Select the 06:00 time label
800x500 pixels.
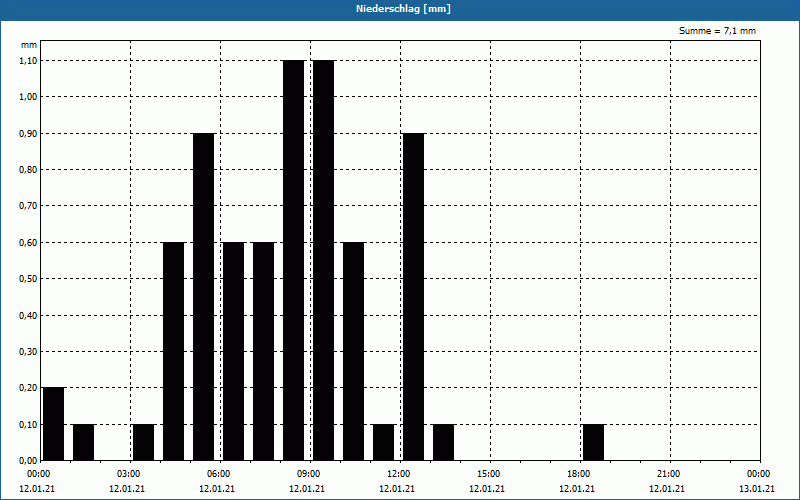pyautogui.click(x=218, y=474)
